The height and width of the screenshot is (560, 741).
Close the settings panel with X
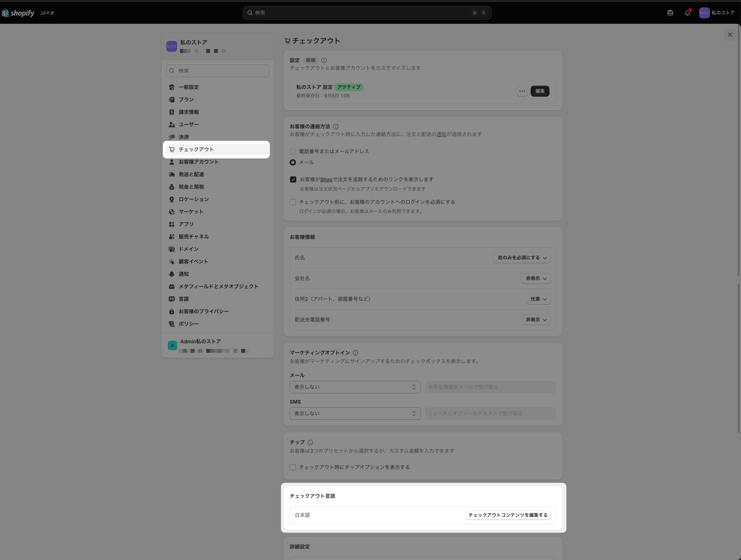click(730, 34)
